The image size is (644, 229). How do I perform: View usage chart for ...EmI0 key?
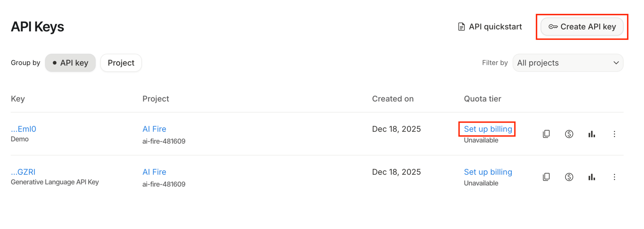[x=592, y=134]
